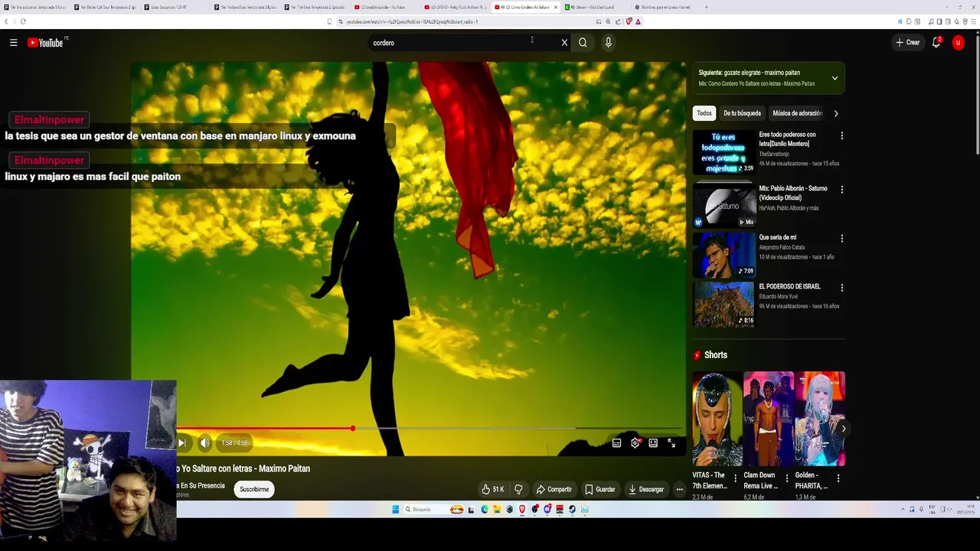Image resolution: width=980 pixels, height=551 pixels.
Task: Open the Maximo Paitan video title
Action: (243, 468)
